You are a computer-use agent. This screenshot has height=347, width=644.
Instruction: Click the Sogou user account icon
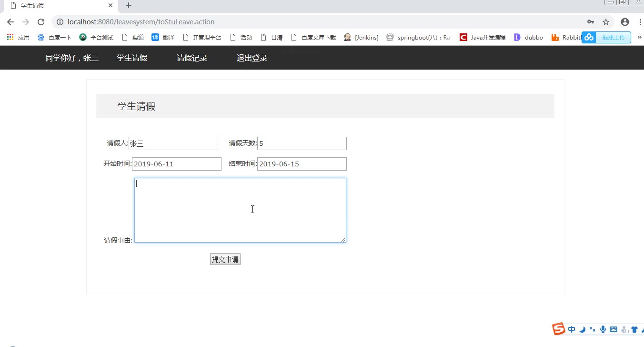tap(624, 329)
